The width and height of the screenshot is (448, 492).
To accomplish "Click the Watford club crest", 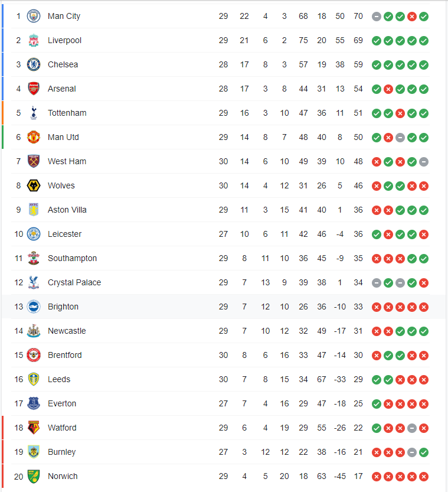I will click(34, 428).
